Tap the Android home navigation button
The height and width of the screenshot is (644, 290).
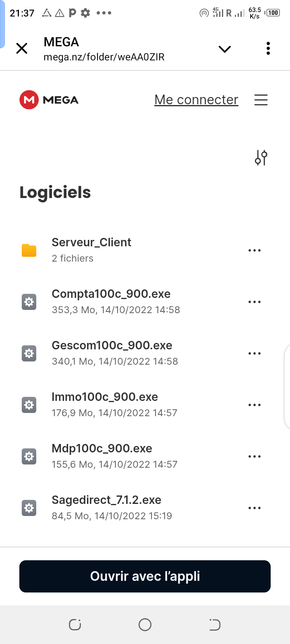pyautogui.click(x=145, y=625)
